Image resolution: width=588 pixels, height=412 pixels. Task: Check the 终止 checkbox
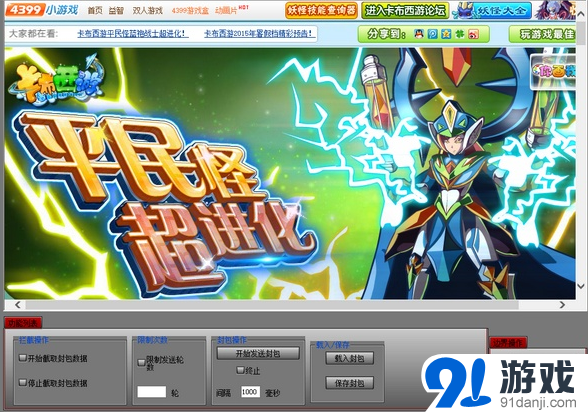pyautogui.click(x=240, y=370)
